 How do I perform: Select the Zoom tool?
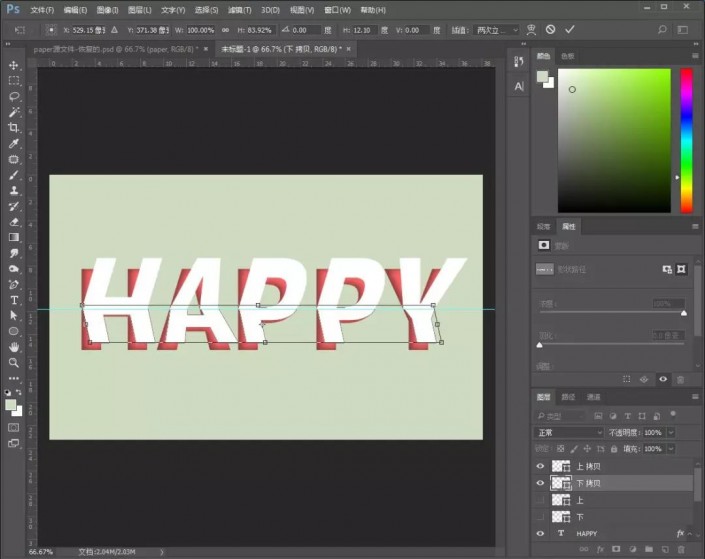tap(13, 362)
